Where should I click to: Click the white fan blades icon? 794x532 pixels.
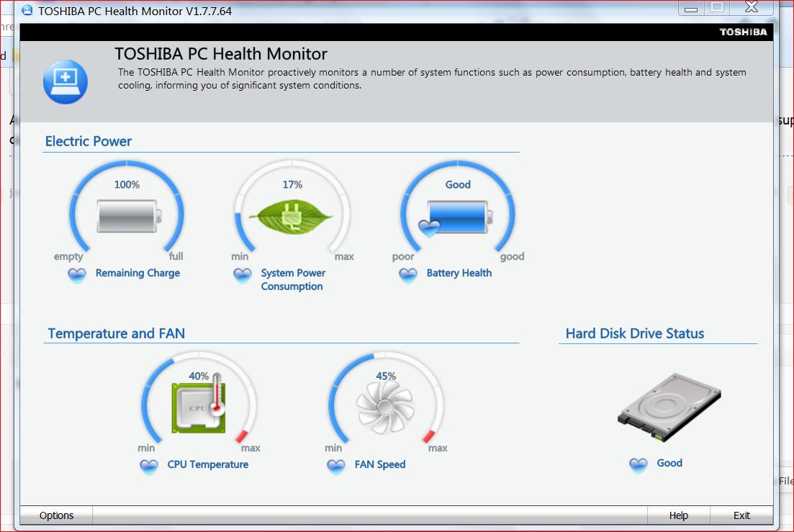(x=385, y=407)
